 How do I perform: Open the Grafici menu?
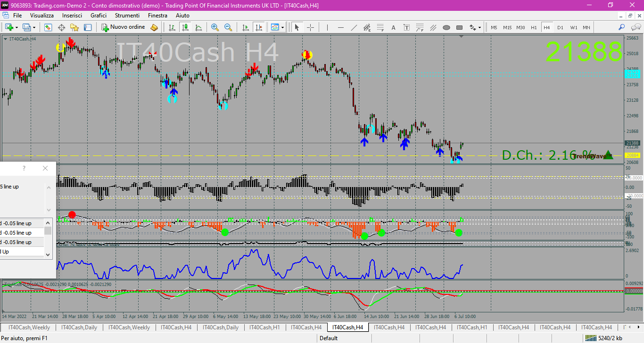pyautogui.click(x=99, y=16)
